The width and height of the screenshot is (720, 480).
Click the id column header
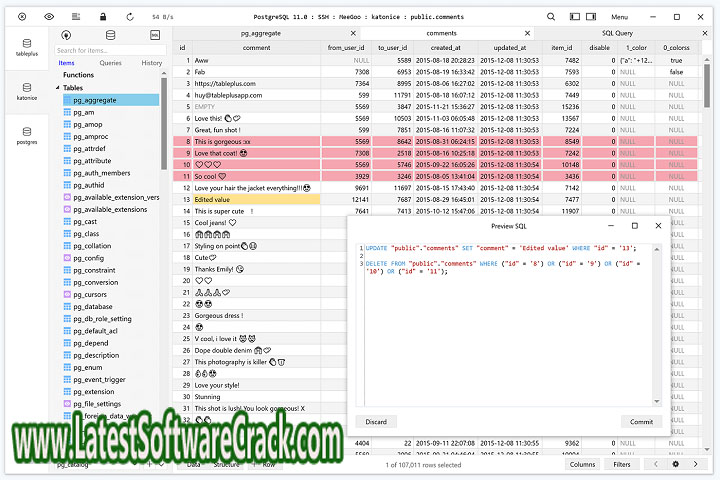point(182,48)
